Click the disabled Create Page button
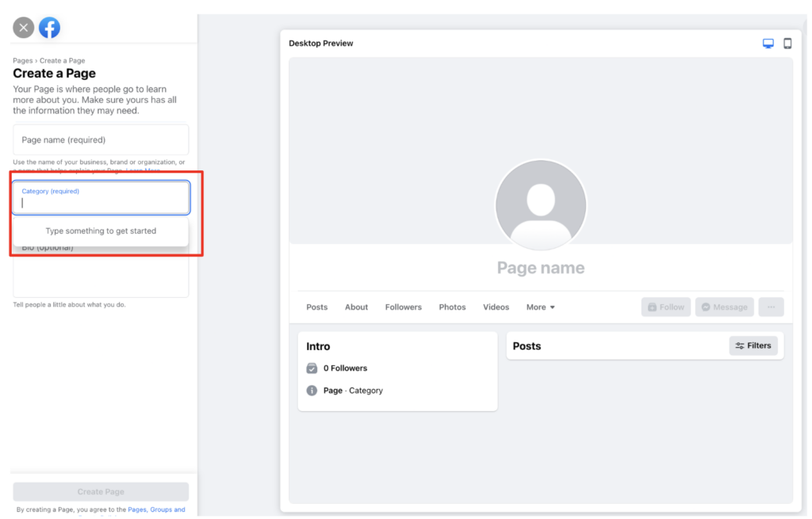 101,491
